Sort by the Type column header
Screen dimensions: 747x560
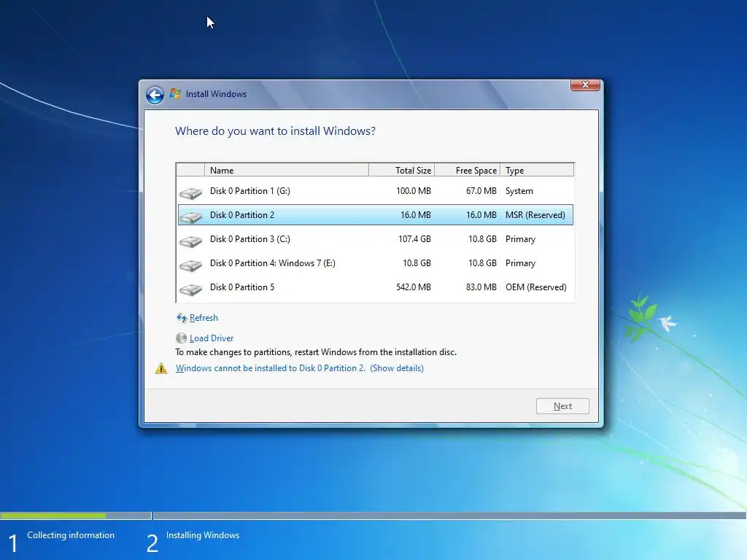[537, 170]
